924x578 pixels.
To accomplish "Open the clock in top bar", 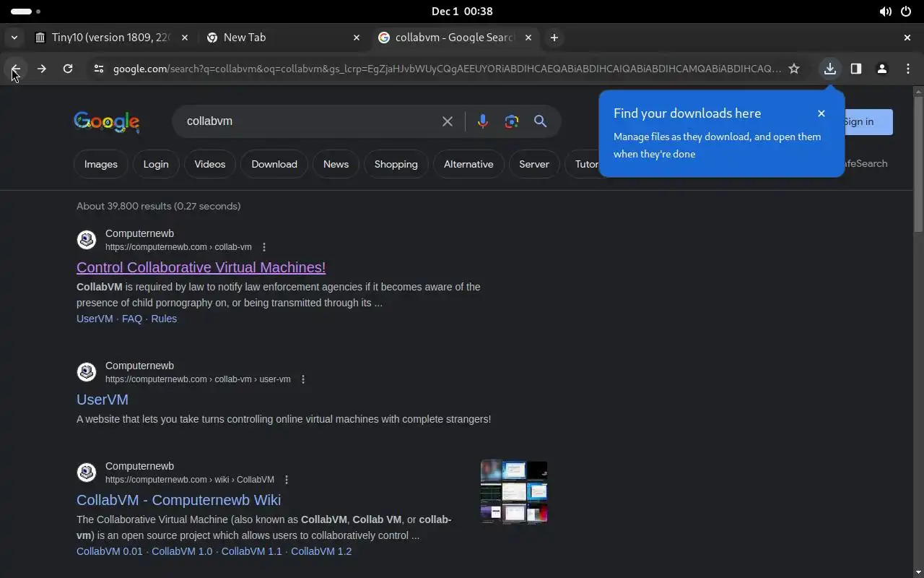I will pos(462,12).
